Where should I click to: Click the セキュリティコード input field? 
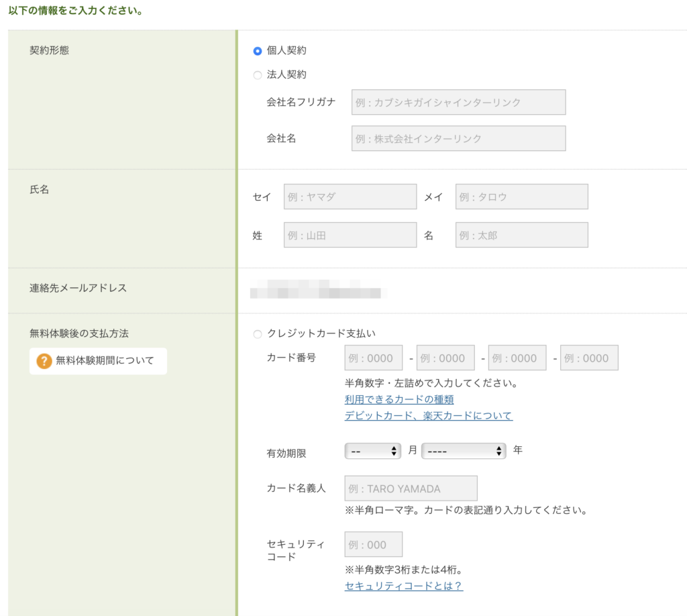coord(373,545)
